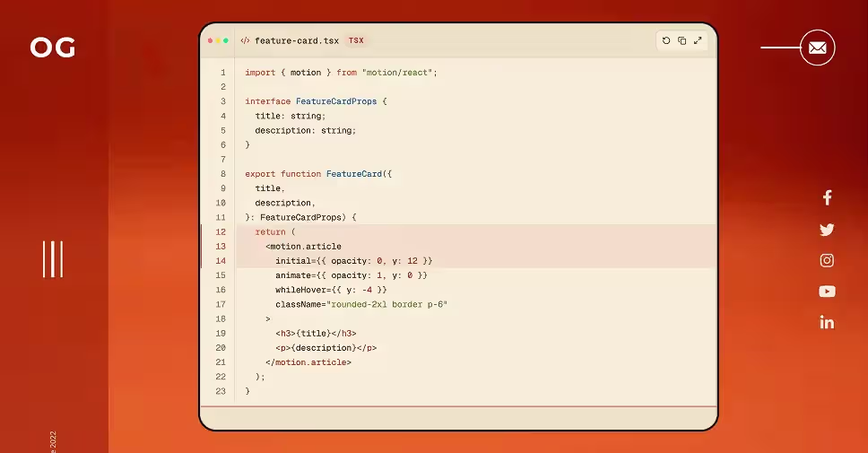Click the reset/replay icon in code header
The image size is (868, 453).
(x=666, y=40)
